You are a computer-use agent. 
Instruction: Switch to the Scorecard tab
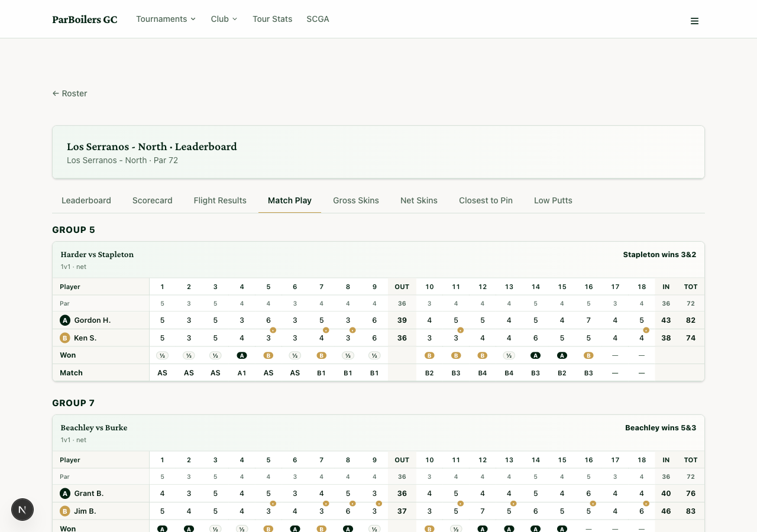coord(153,200)
